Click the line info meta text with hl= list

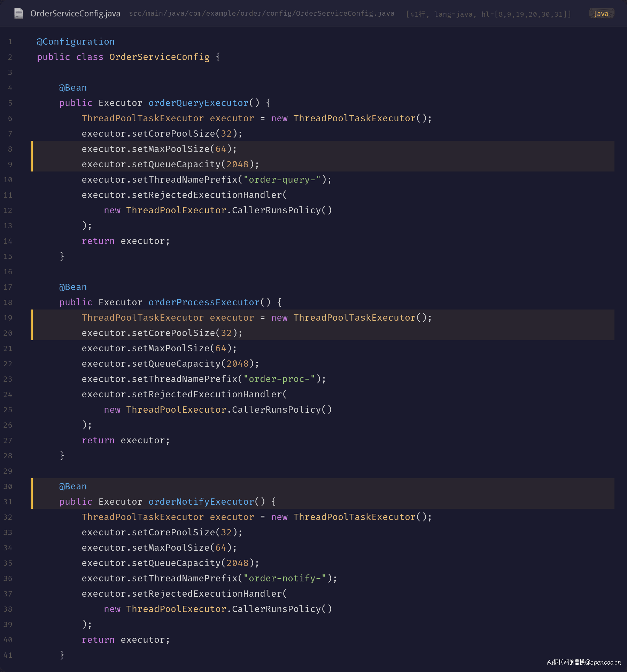489,14
